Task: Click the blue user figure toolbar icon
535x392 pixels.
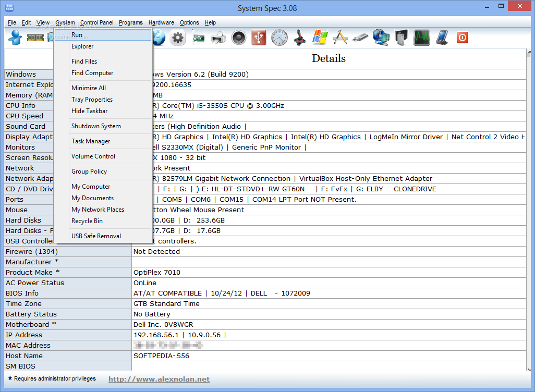Action: coord(15,38)
